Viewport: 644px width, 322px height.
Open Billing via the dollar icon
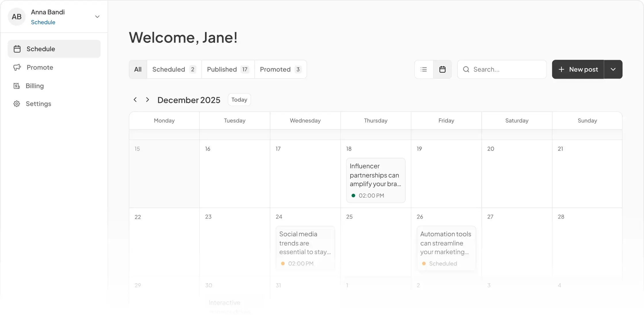[17, 86]
